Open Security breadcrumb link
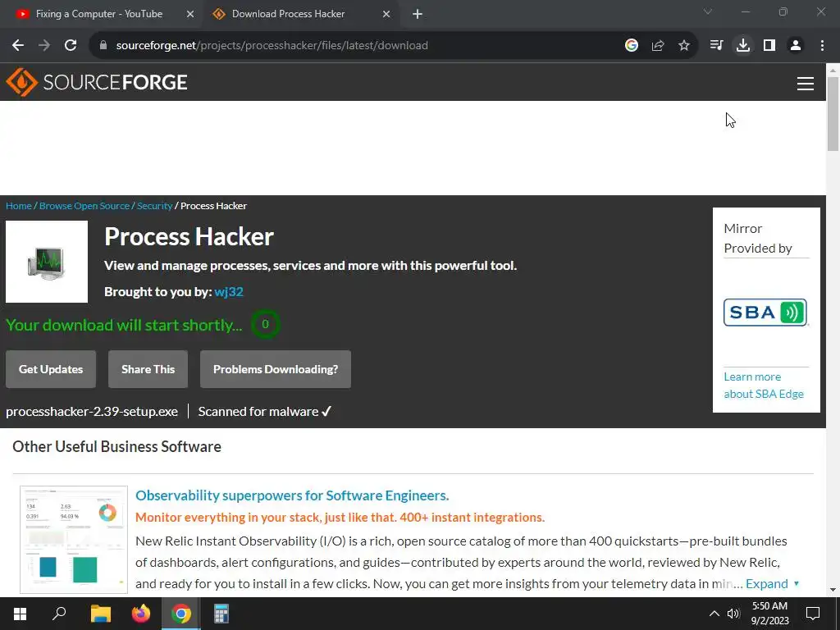Screen dimensions: 840x630 155,206
